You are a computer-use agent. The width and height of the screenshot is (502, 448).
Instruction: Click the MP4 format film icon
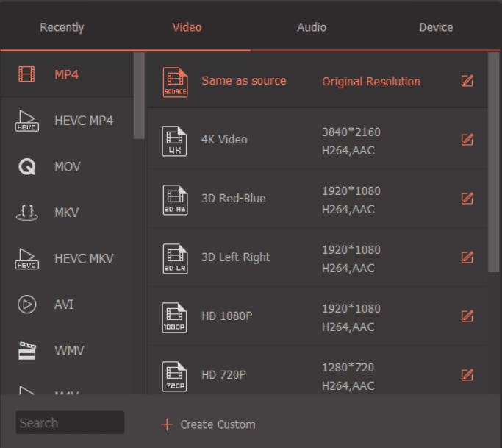tap(26, 74)
